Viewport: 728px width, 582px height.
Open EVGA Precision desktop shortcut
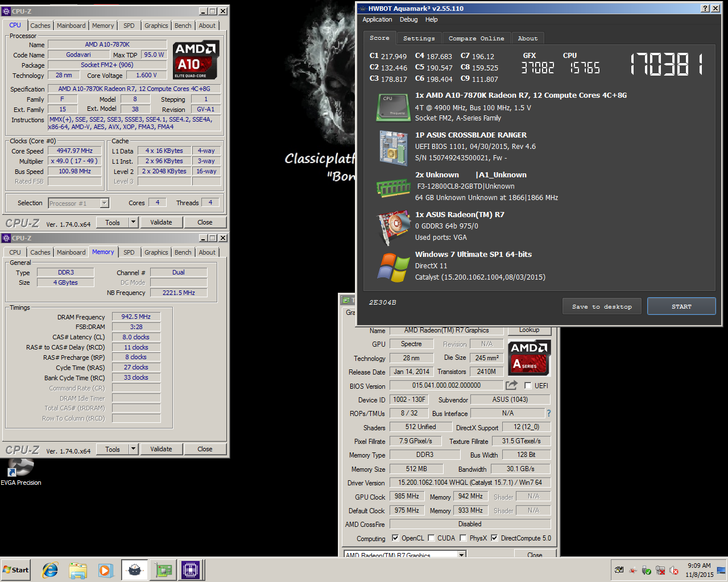tap(20, 472)
